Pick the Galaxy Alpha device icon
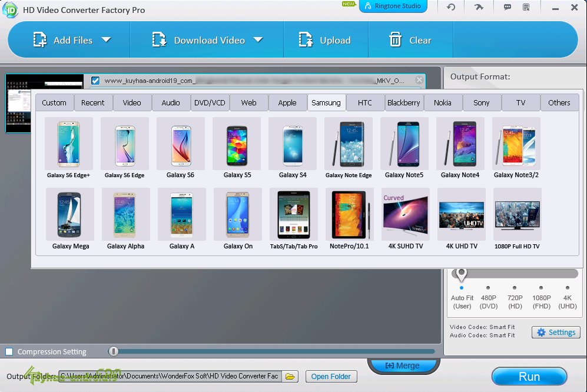Viewport: 587px width, 392px height. [x=126, y=214]
